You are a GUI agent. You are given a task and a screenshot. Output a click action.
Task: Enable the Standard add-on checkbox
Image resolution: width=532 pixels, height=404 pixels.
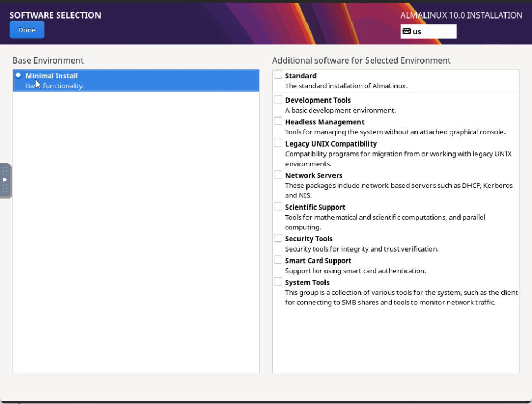coord(278,75)
